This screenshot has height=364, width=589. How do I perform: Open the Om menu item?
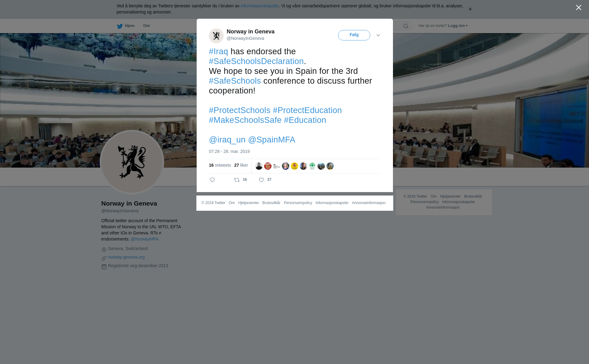[146, 26]
